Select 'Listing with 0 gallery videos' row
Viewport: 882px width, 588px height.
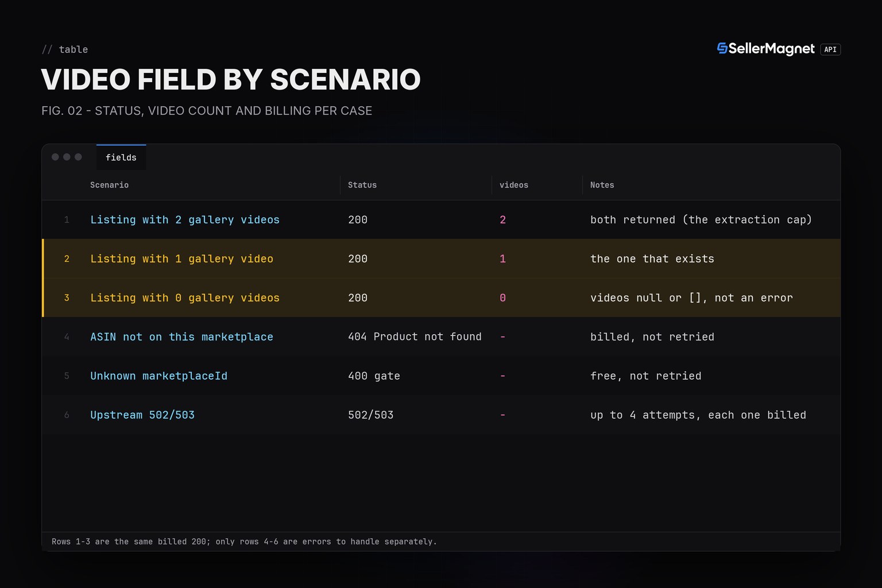[441, 298]
